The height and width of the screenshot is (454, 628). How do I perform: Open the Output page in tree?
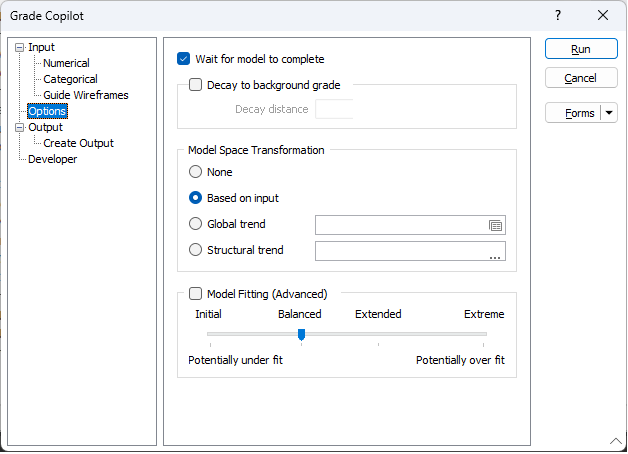click(x=45, y=127)
